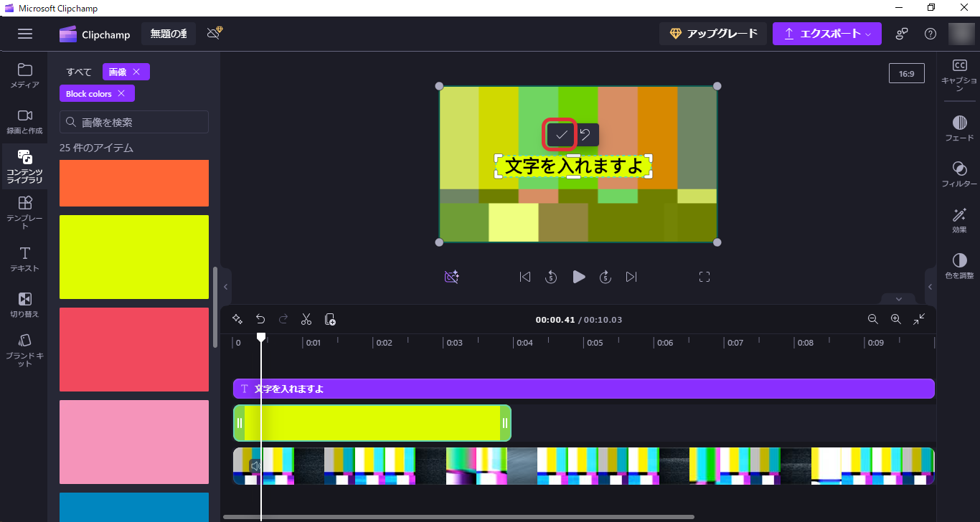Select the すべて filter tab

coord(79,72)
